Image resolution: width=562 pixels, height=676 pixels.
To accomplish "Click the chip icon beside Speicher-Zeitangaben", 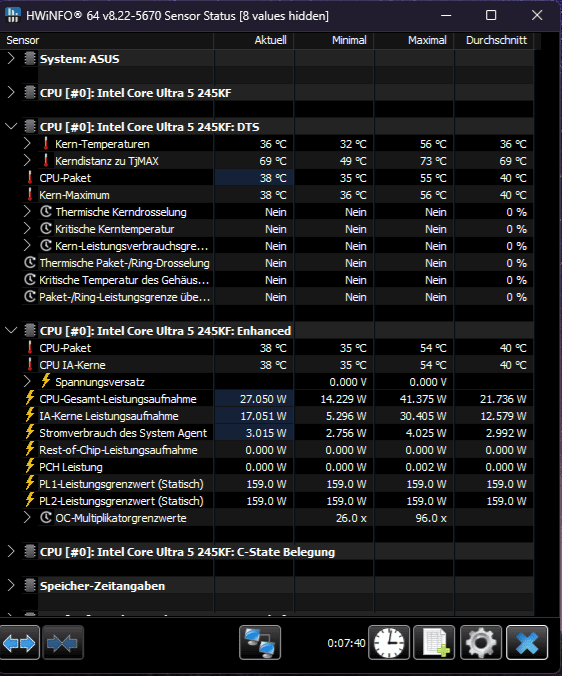I will (x=30, y=585).
